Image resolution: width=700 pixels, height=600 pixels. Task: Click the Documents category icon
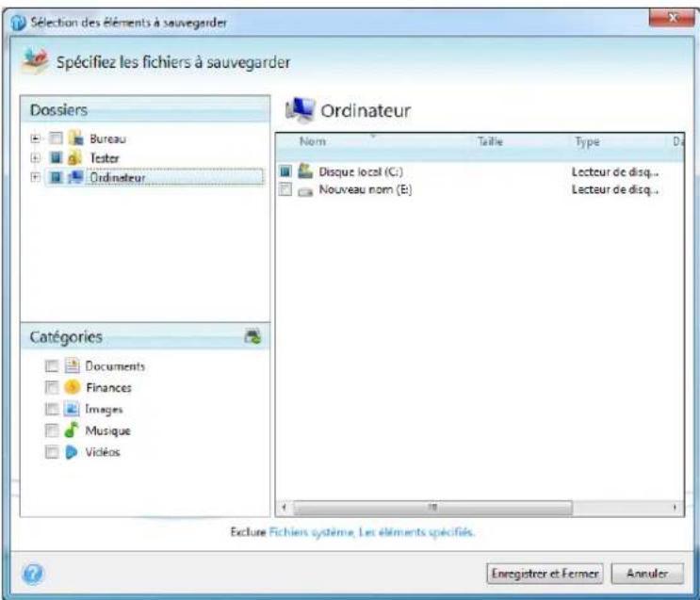click(x=72, y=365)
